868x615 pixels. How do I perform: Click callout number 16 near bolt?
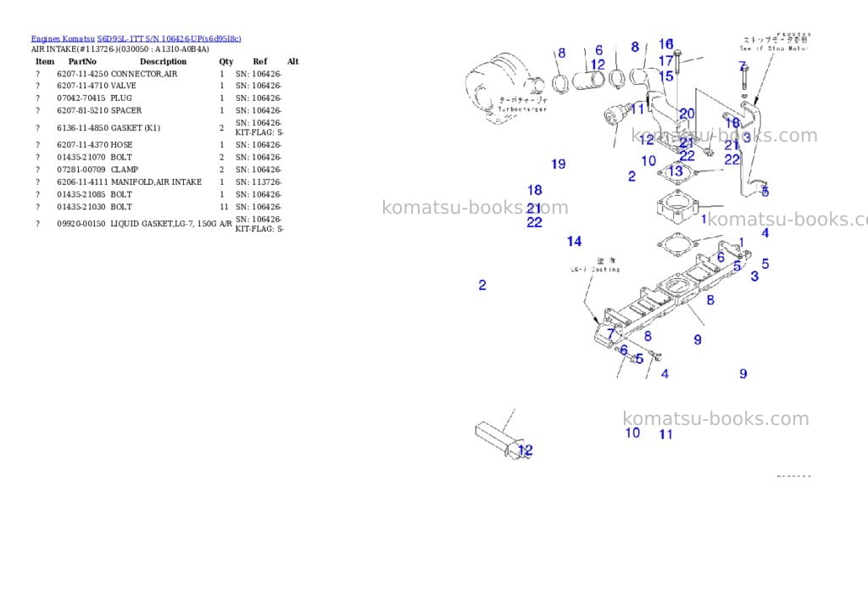point(666,44)
